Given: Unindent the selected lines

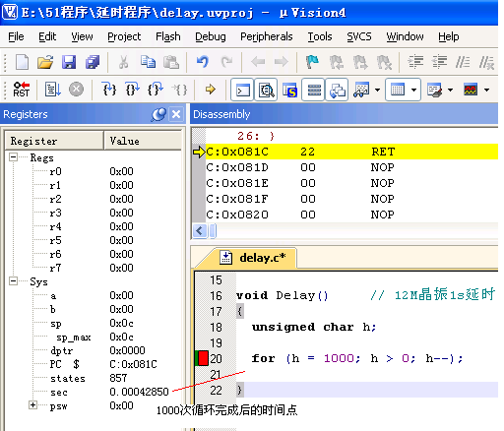Looking at the screenshot, I should (x=440, y=62).
